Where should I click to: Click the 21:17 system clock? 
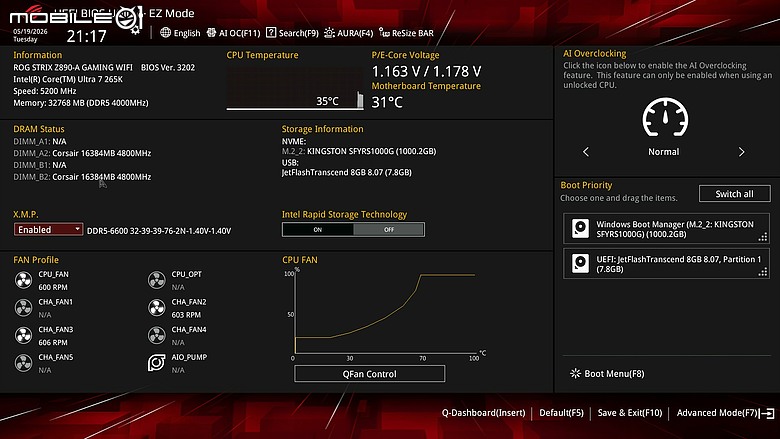tap(87, 36)
